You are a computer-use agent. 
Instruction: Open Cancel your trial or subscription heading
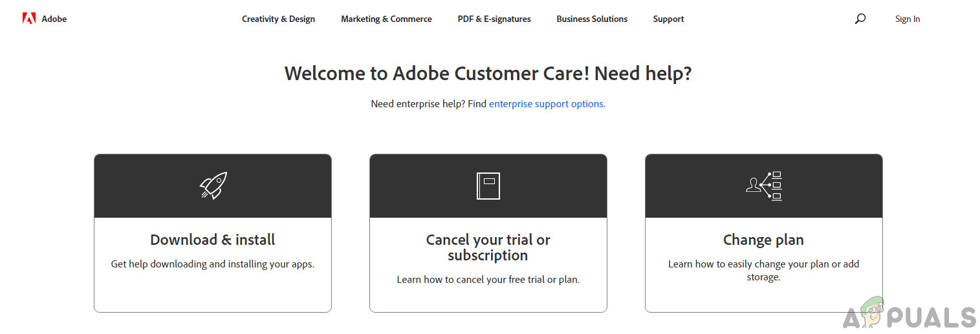tap(488, 247)
